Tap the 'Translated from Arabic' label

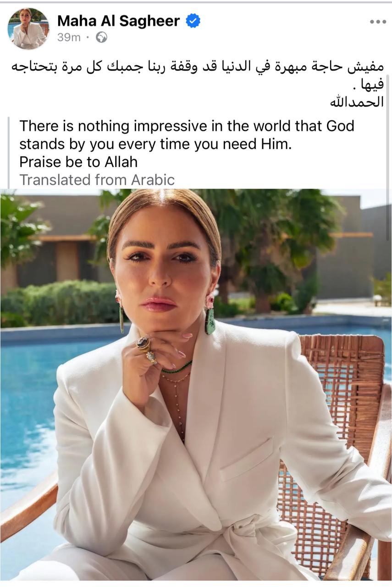coord(97,180)
